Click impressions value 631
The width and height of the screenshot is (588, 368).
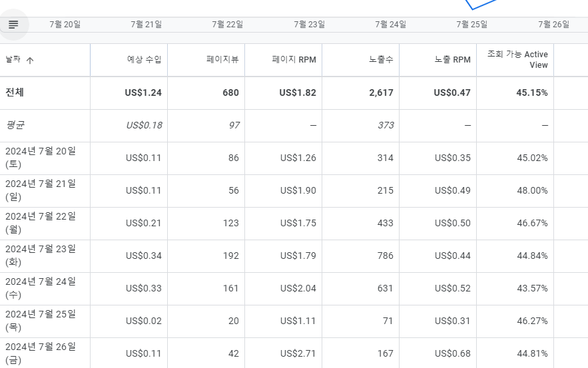385,288
